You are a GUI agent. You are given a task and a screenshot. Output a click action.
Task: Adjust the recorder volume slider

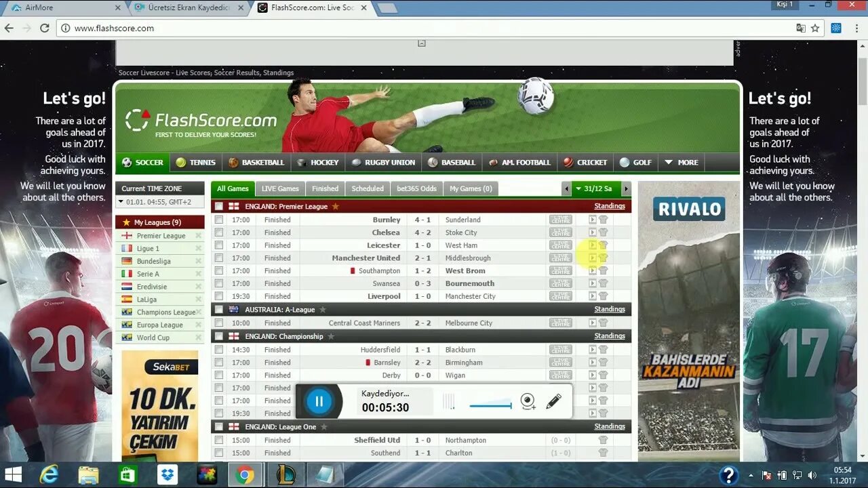[490, 406]
